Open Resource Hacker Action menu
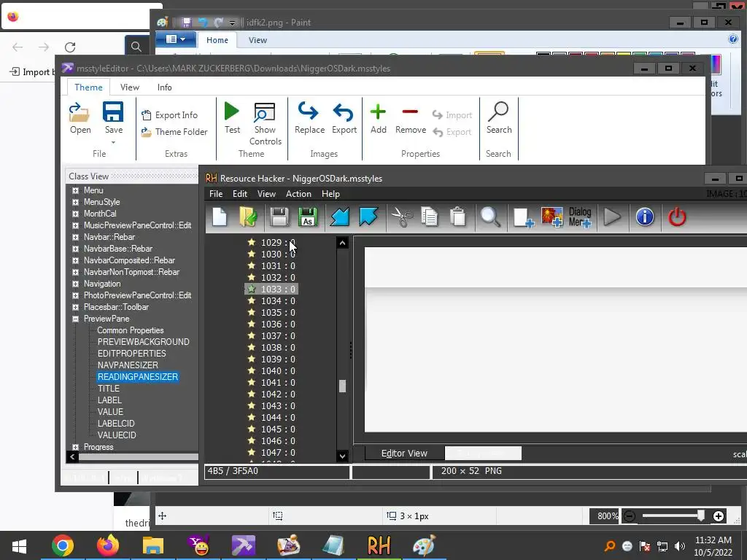This screenshot has width=747, height=560. tap(298, 194)
